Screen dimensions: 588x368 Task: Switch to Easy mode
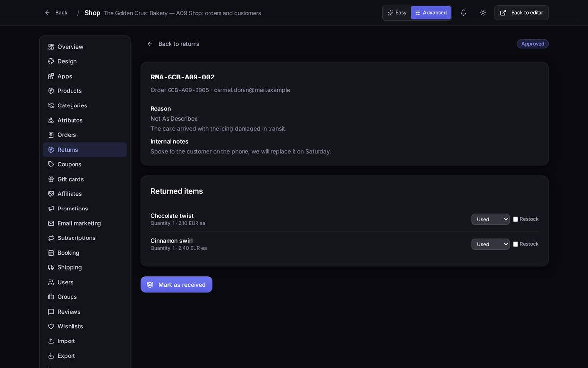(x=397, y=13)
